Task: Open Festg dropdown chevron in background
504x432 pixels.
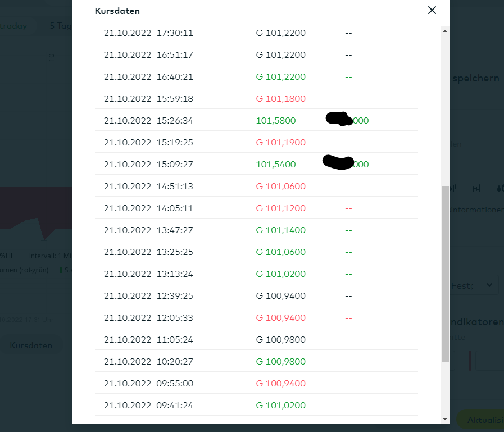Action: click(x=489, y=285)
